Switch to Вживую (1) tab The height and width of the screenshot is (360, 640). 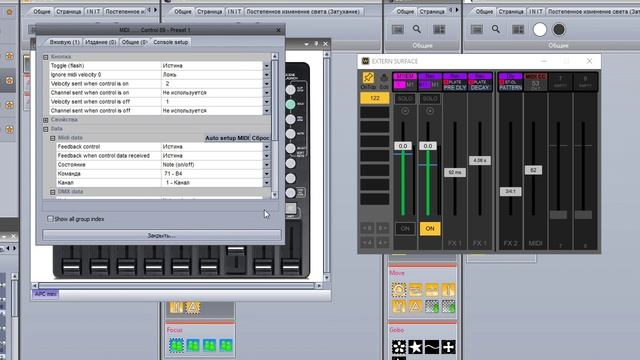point(64,42)
